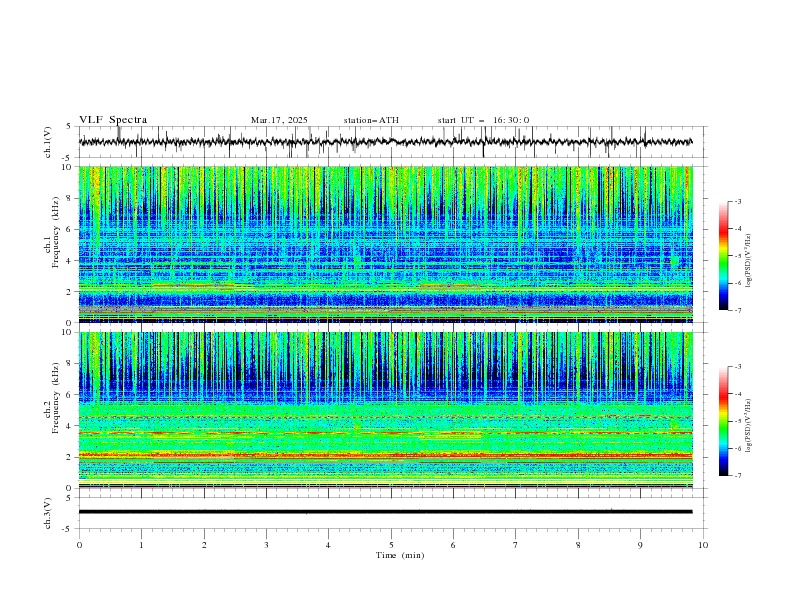Click the "-7" label on ch.2 colorbar
The width and height of the screenshot is (792, 612).
[737, 475]
